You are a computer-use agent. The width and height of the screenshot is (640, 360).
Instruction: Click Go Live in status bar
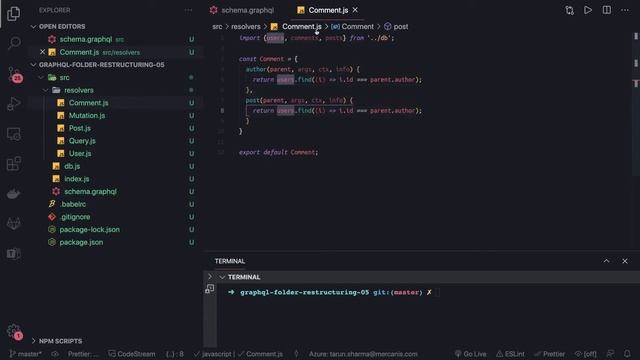(470, 354)
